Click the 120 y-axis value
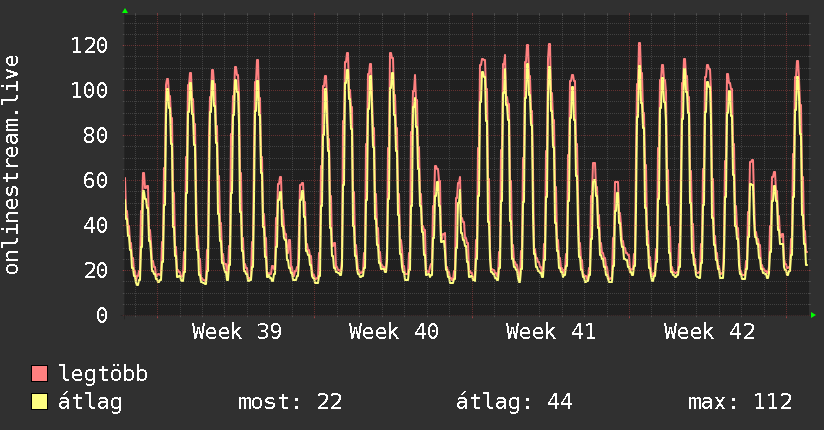The height and width of the screenshot is (430, 824). (x=89, y=46)
